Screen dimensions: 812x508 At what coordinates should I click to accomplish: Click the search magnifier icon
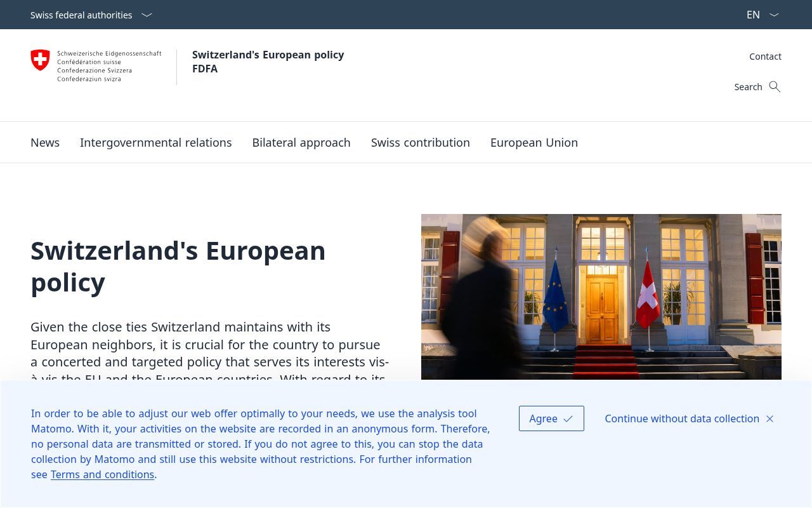(775, 86)
